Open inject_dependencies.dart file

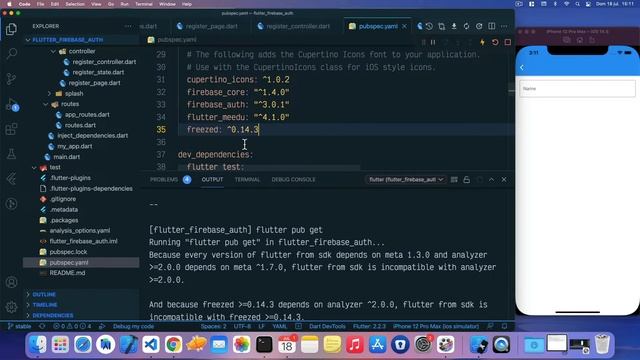pyautogui.click(x=92, y=136)
